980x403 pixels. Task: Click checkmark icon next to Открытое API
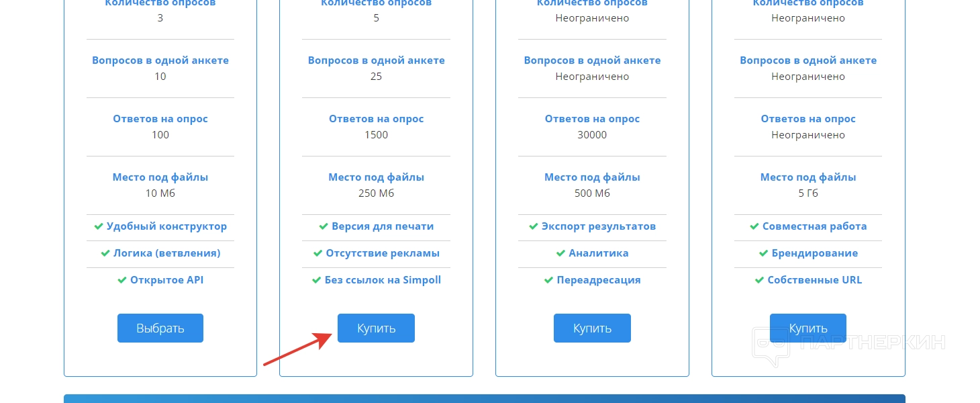point(122,281)
